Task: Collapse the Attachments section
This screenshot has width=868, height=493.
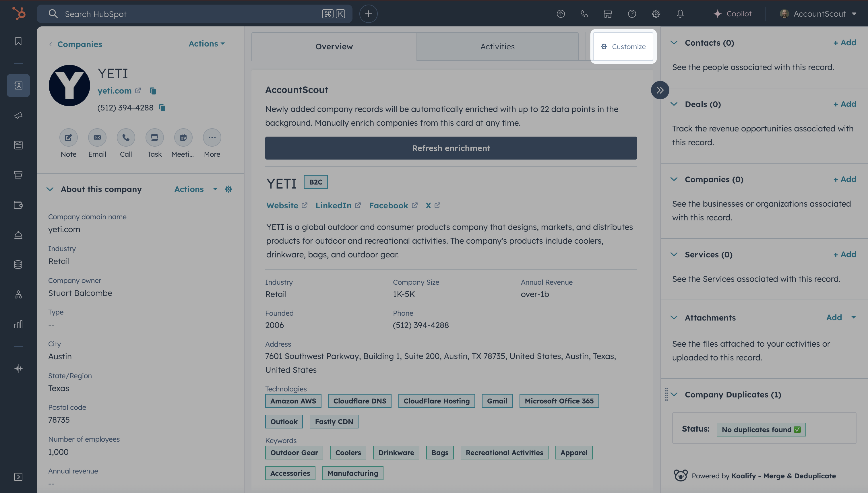Action: click(x=674, y=318)
